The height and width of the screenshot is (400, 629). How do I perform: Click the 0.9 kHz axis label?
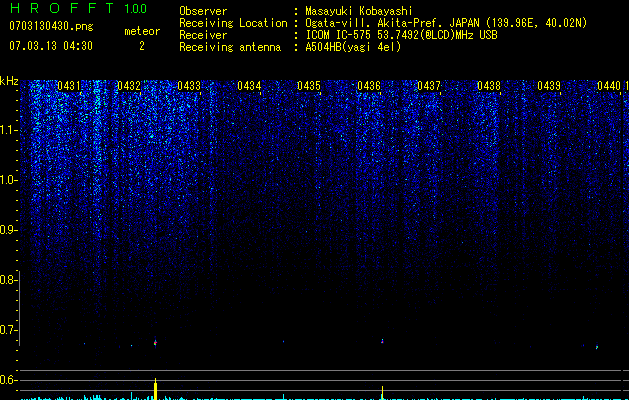pyautogui.click(x=8, y=230)
